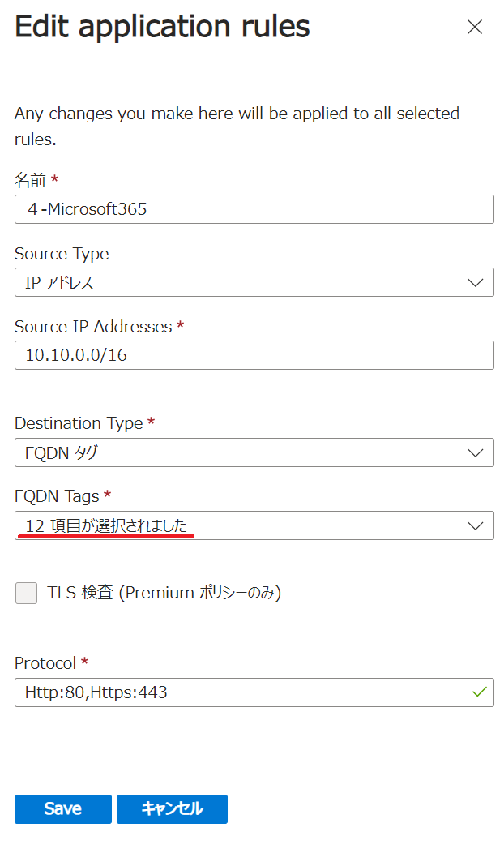Click the キャンセル button
Viewport: 504px width, 849px height.
coord(172,808)
